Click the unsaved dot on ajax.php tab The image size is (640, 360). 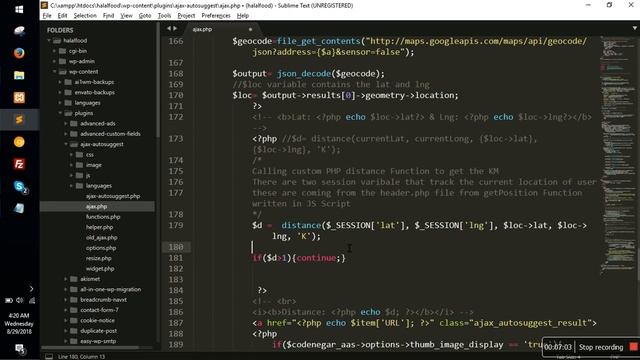(x=250, y=29)
